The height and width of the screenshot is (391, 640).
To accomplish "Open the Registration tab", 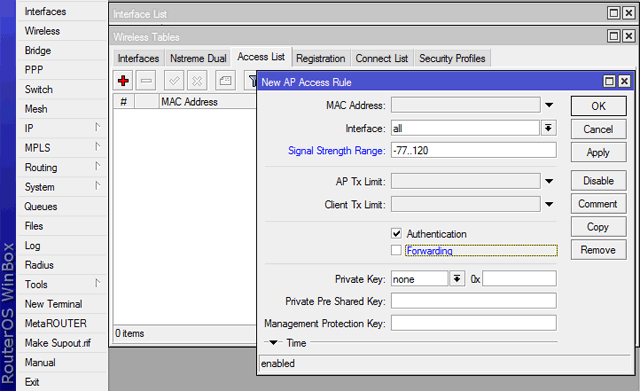I will pyautogui.click(x=320, y=58).
